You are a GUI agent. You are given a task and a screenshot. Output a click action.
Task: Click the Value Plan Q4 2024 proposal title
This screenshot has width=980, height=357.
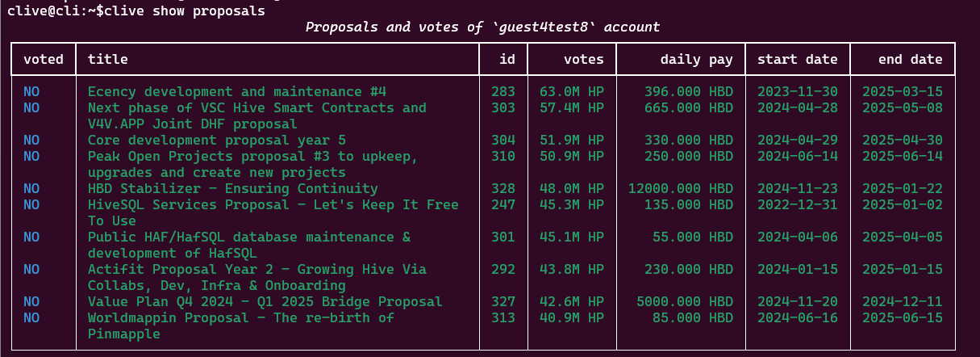pos(265,301)
